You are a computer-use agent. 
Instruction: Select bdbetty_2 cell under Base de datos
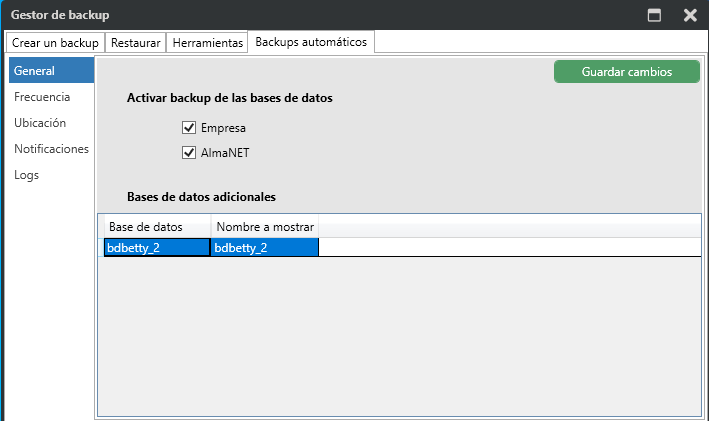tap(157, 248)
